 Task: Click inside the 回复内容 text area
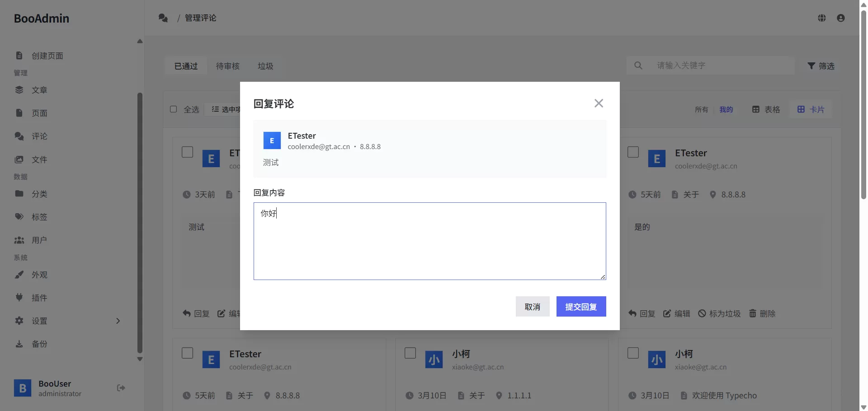(x=429, y=241)
